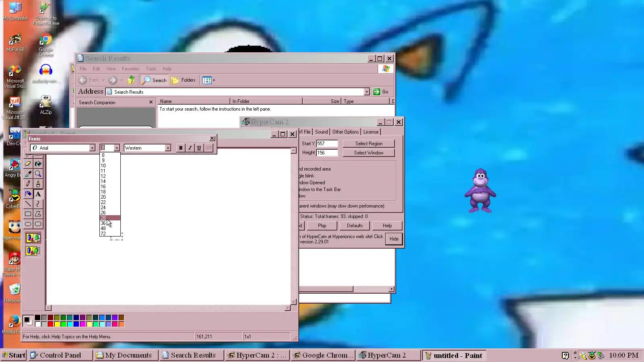
Task: Open the Tools menu in Search Results
Action: point(151,69)
